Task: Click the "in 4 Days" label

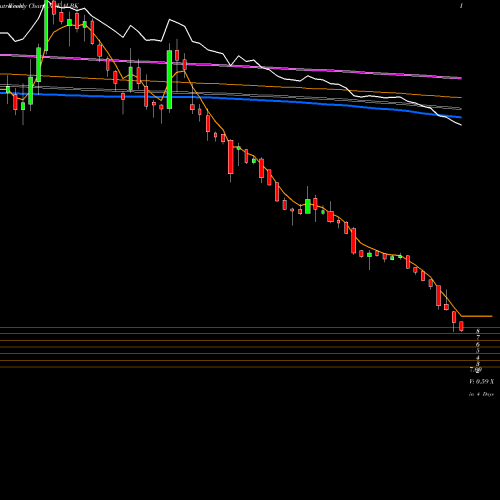Action: [481, 394]
